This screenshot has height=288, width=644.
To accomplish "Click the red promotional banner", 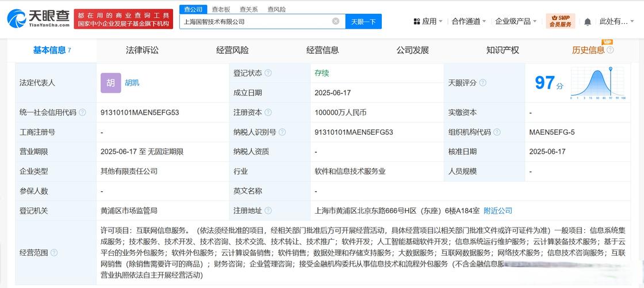I will [x=123, y=19].
